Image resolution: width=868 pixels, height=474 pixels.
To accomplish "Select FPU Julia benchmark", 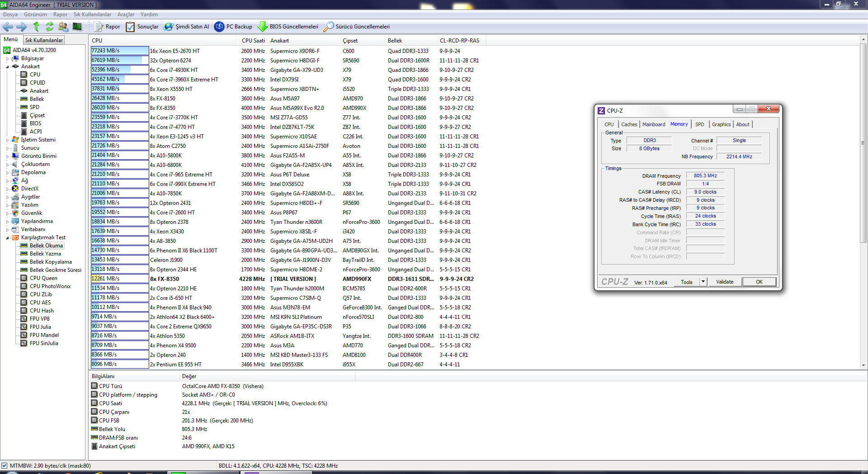I will tap(40, 327).
